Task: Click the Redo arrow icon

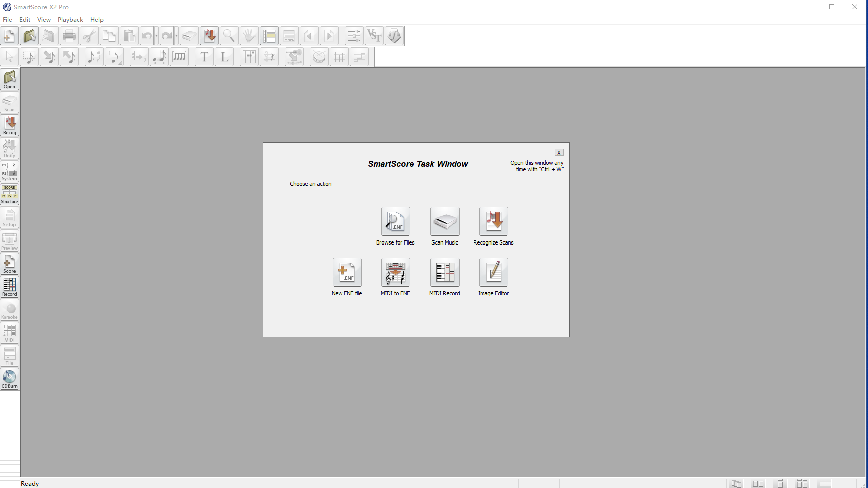Action: [167, 36]
